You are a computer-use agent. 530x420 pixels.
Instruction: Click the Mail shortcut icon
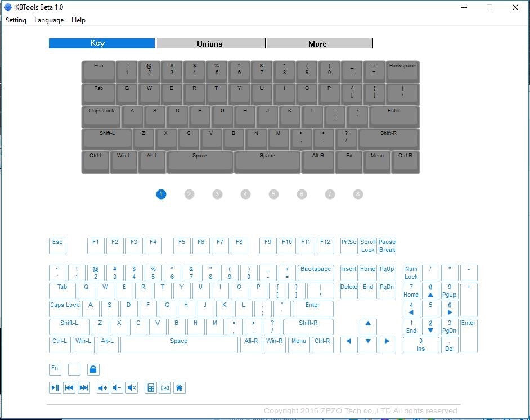click(165, 387)
